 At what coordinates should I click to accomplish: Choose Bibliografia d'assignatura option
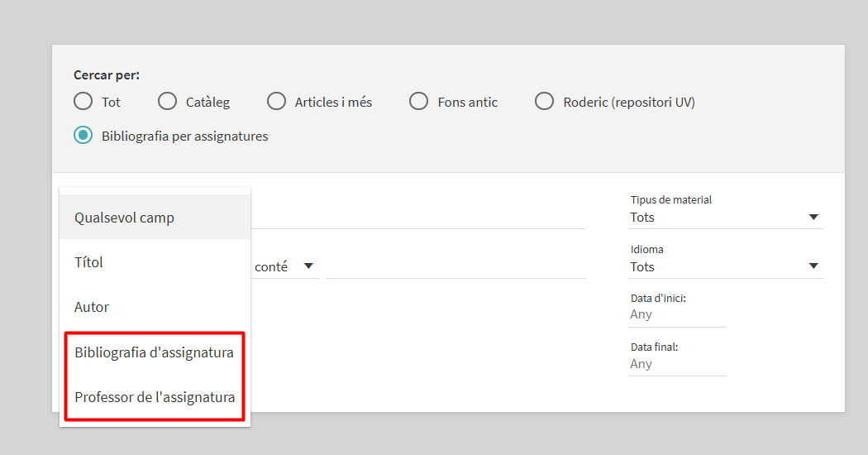pos(155,352)
